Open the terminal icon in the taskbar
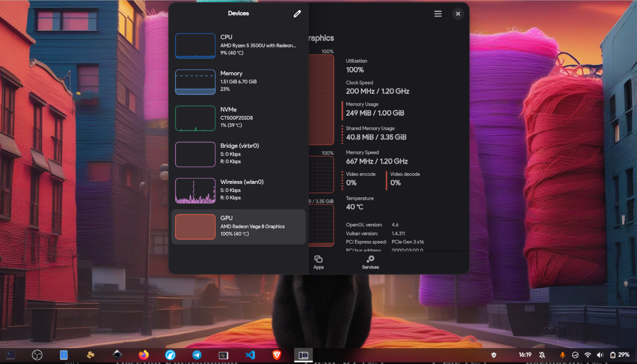 pyautogui.click(x=10, y=355)
